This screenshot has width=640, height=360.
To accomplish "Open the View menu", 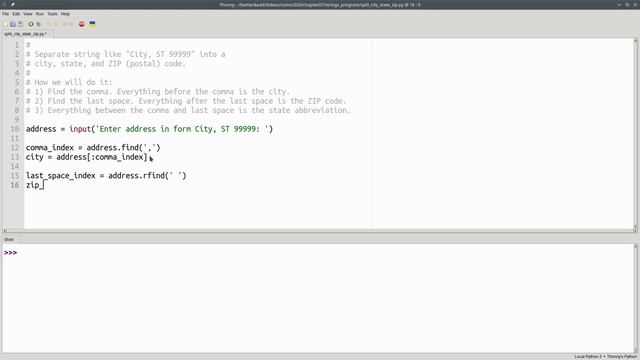I will pos(28,14).
